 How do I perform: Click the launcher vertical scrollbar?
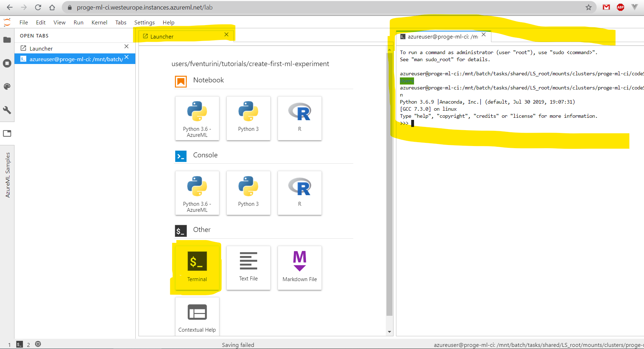point(389,184)
